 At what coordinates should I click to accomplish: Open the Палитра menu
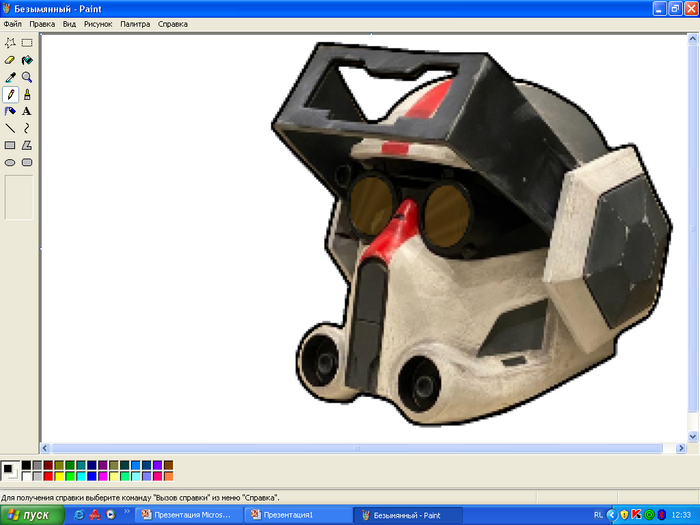tap(135, 23)
